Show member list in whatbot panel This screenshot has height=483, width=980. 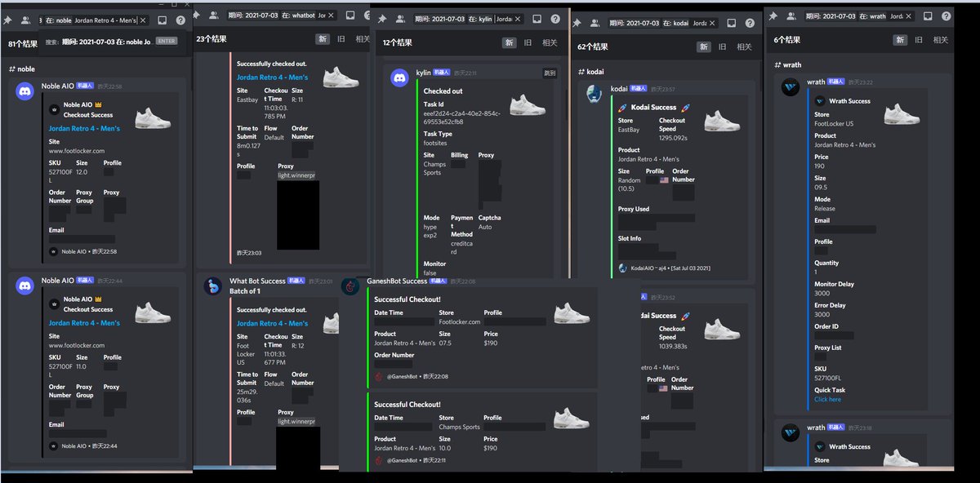pos(213,16)
